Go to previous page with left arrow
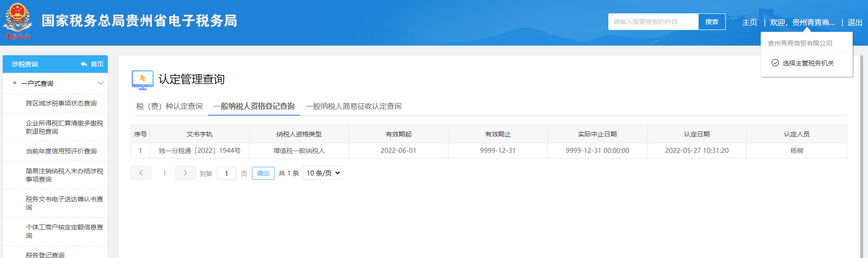 click(141, 173)
